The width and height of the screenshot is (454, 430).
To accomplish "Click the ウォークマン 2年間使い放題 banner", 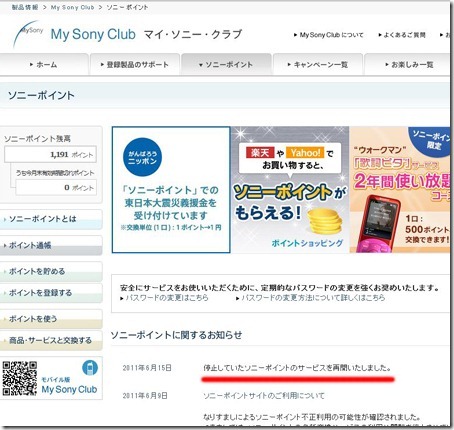I will tap(400, 190).
